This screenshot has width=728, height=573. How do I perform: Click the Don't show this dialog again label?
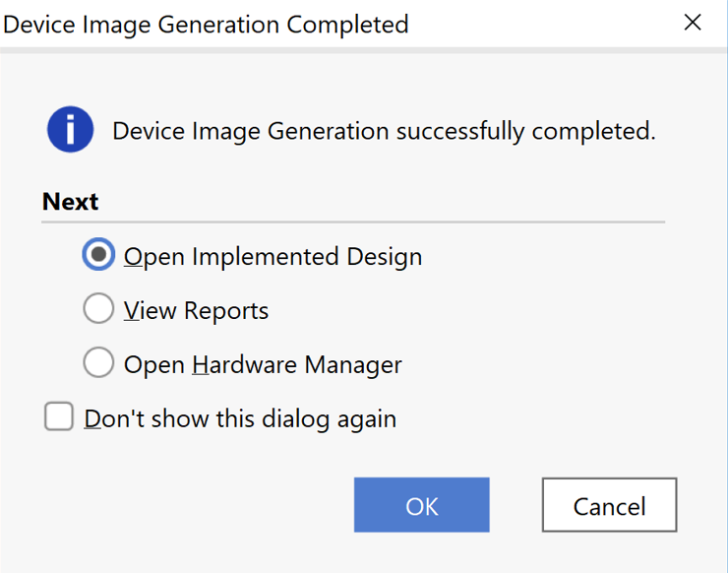click(x=240, y=418)
